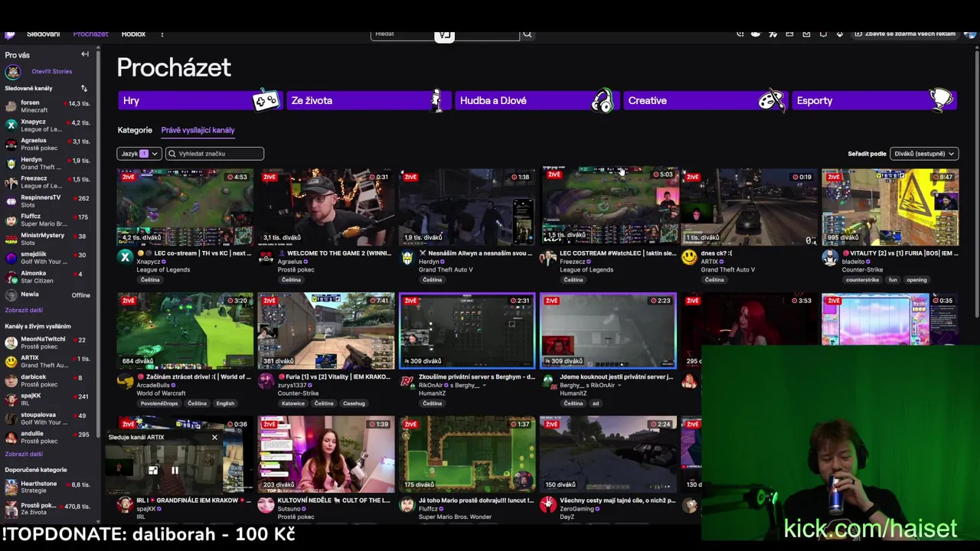This screenshot has height=551, width=980.
Task: Click the main page vertical scrollbar
Action: point(976,184)
